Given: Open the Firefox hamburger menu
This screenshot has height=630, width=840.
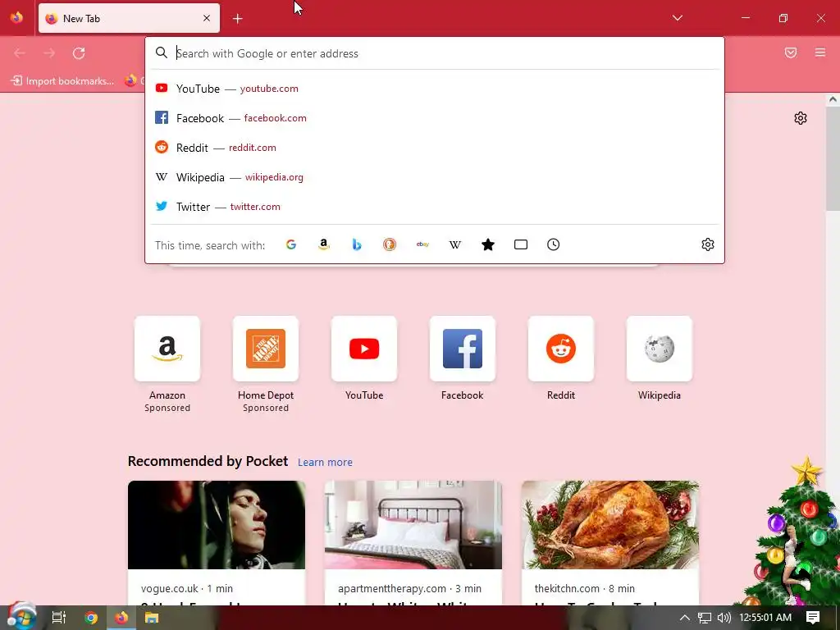Looking at the screenshot, I should coord(820,53).
